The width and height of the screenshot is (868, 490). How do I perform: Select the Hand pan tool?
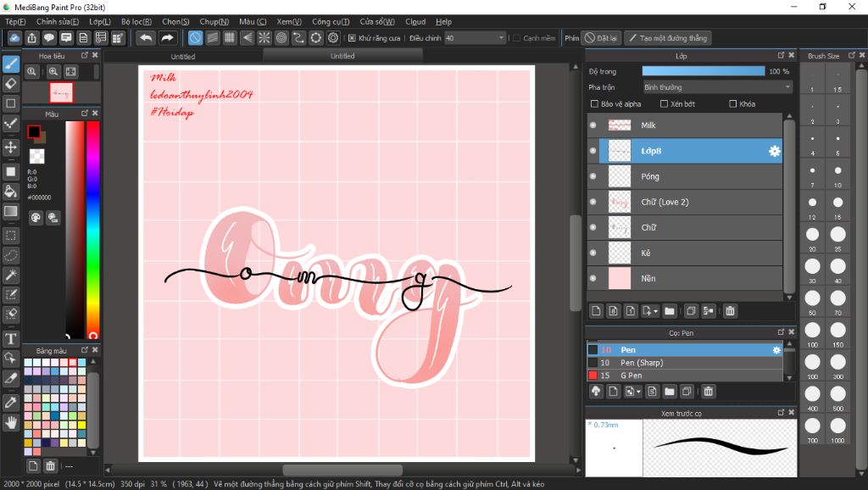coord(11,422)
